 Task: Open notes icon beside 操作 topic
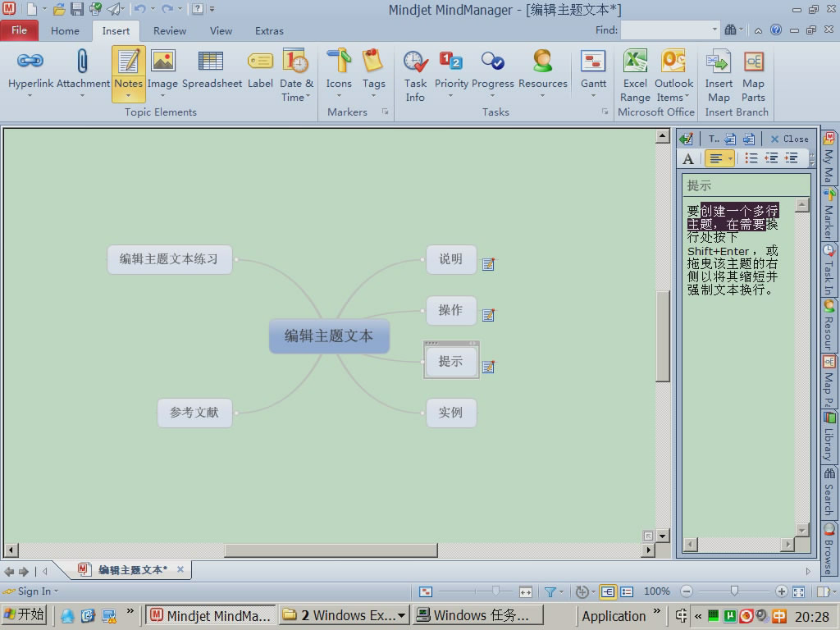[x=488, y=314]
